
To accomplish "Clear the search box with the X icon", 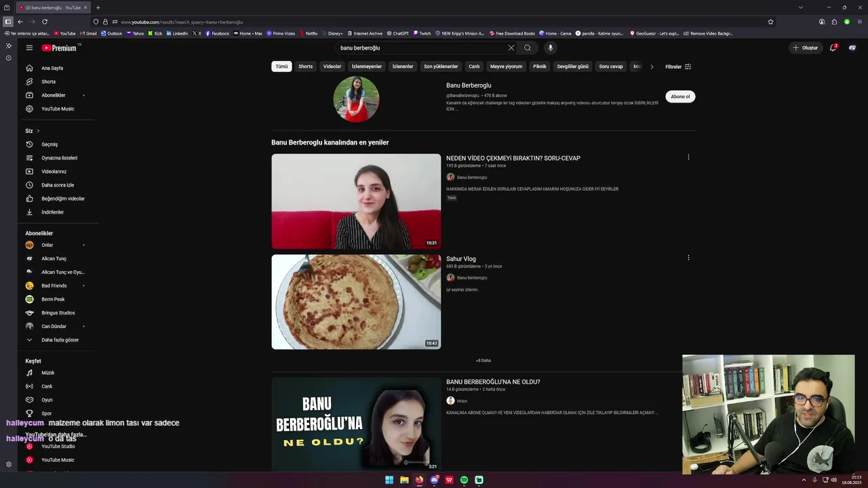I will coord(511,47).
